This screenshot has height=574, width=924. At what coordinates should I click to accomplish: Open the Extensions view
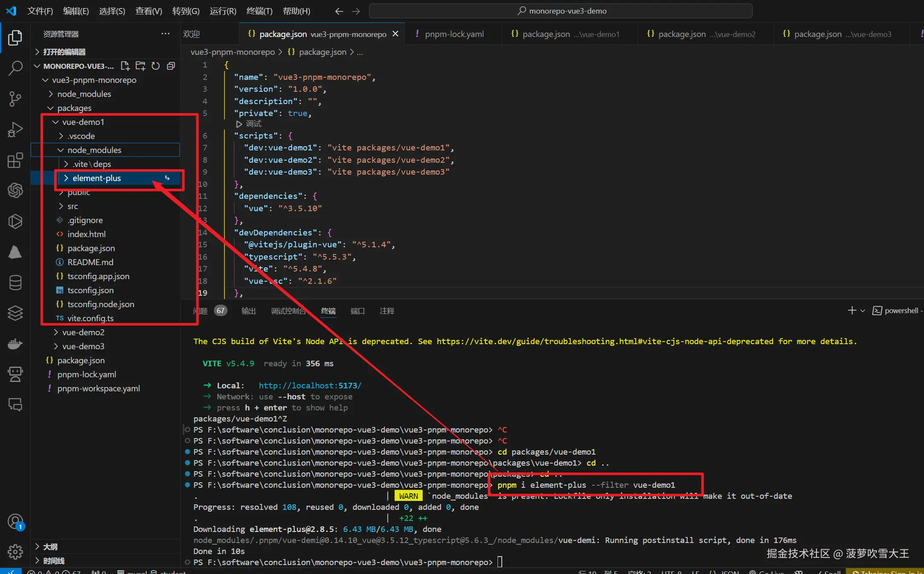tap(15, 160)
